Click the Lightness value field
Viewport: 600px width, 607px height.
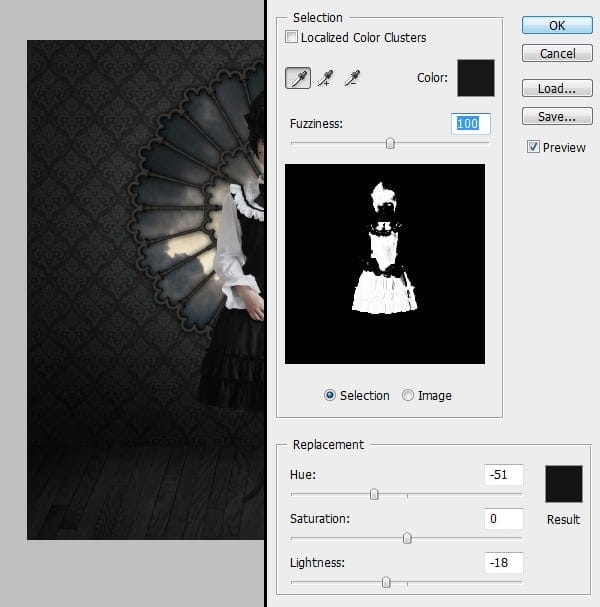(503, 562)
